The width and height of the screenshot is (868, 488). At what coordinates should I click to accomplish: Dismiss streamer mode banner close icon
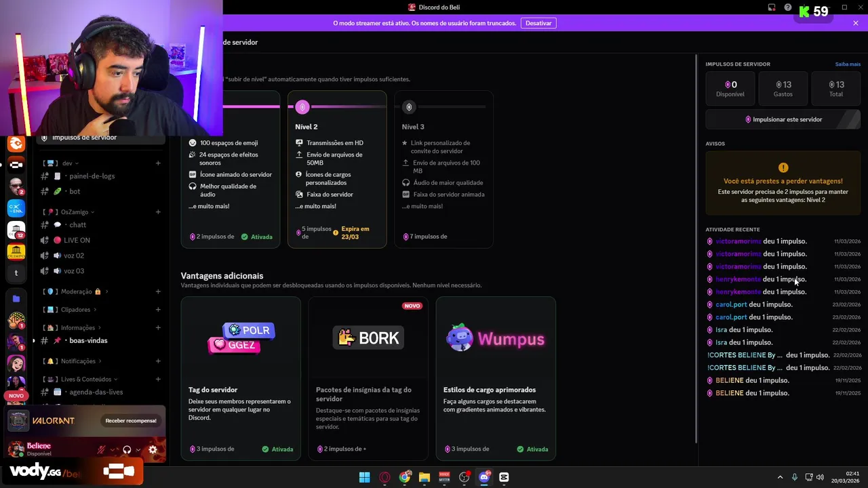856,23
